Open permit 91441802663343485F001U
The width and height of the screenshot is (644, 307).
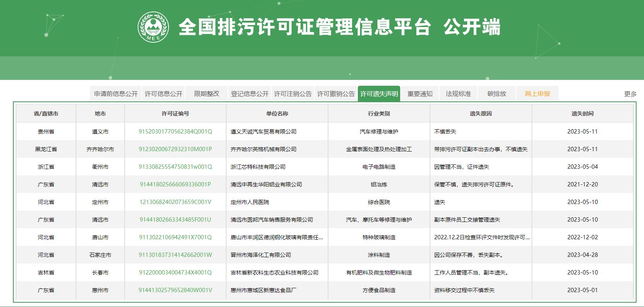click(x=175, y=220)
